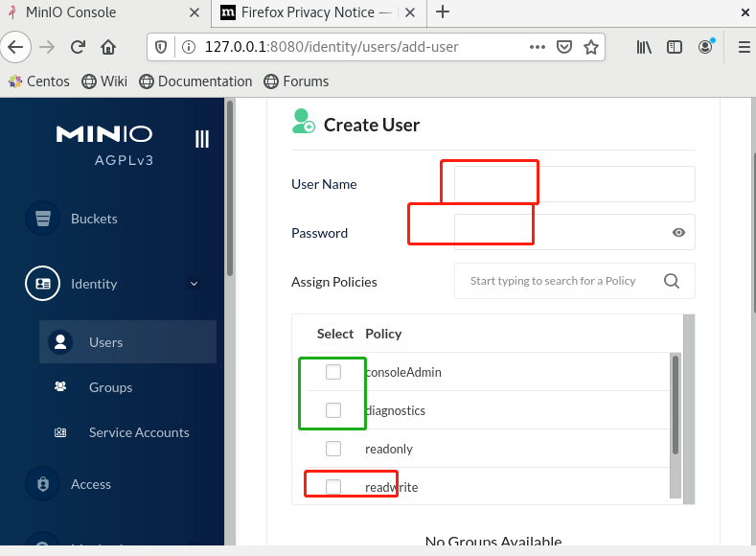
Task: Open page actions three-dot menu
Action: [x=538, y=47]
